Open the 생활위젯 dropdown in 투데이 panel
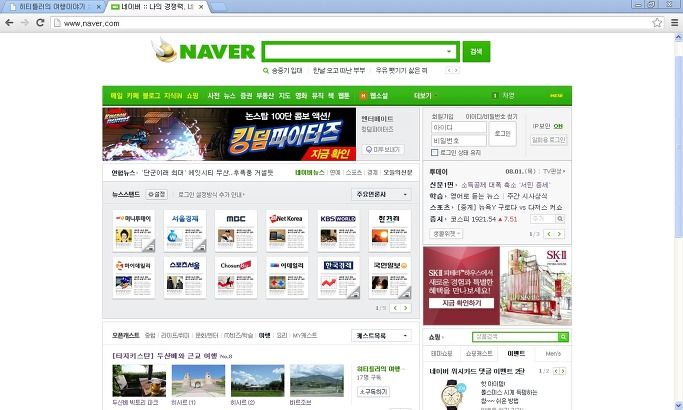Image resolution: width=683 pixels, height=410 pixels. pyautogui.click(x=446, y=234)
